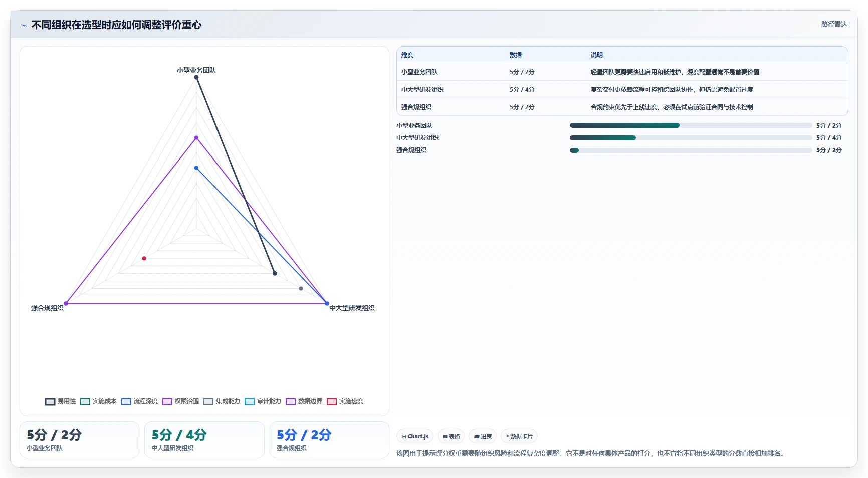The height and width of the screenshot is (478, 868).
Task: Open the 5分 / 4分 中大型研发组织 data card
Action: pyautogui.click(x=204, y=440)
